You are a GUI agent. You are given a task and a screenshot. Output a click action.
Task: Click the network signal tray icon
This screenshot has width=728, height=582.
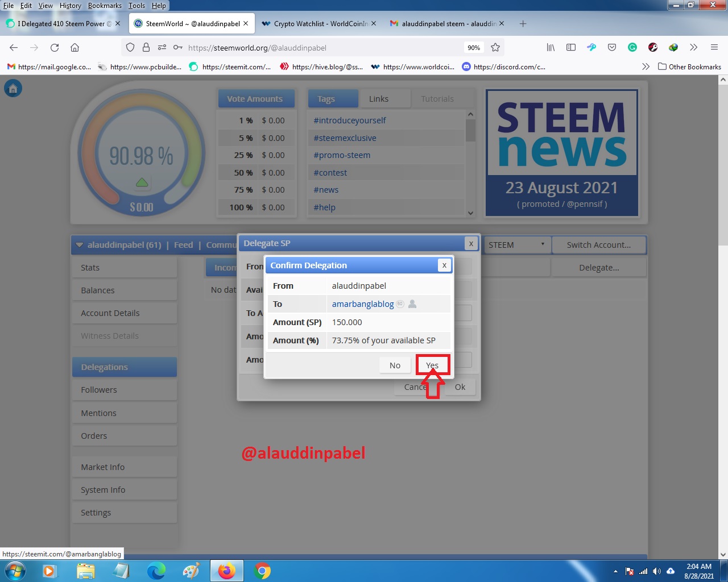(x=643, y=571)
